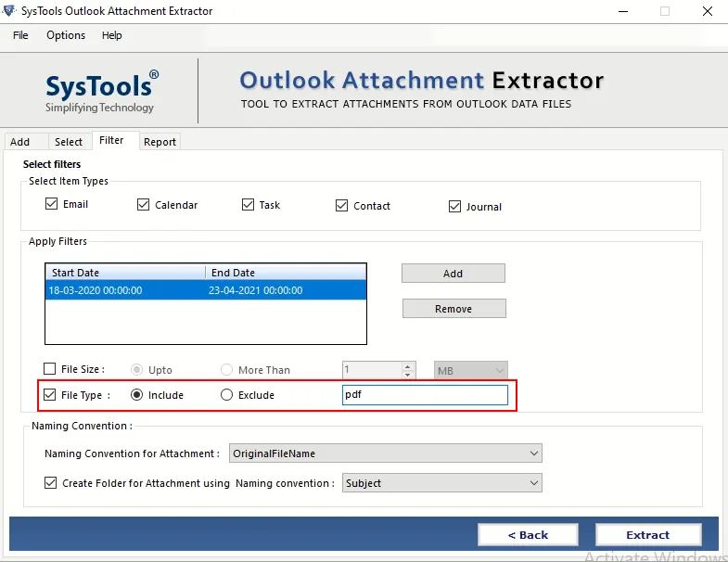Select the 18-03-2020 date range row
This screenshot has height=562, width=728.
(x=206, y=290)
